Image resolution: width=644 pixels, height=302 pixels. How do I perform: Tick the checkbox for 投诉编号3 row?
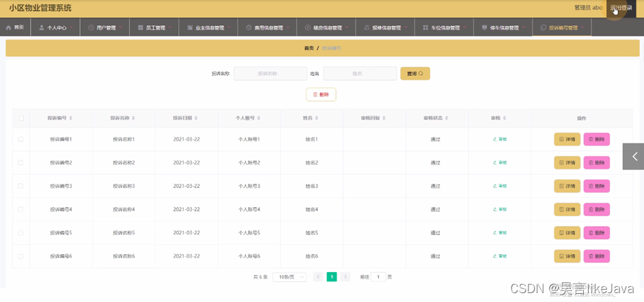pyautogui.click(x=20, y=186)
